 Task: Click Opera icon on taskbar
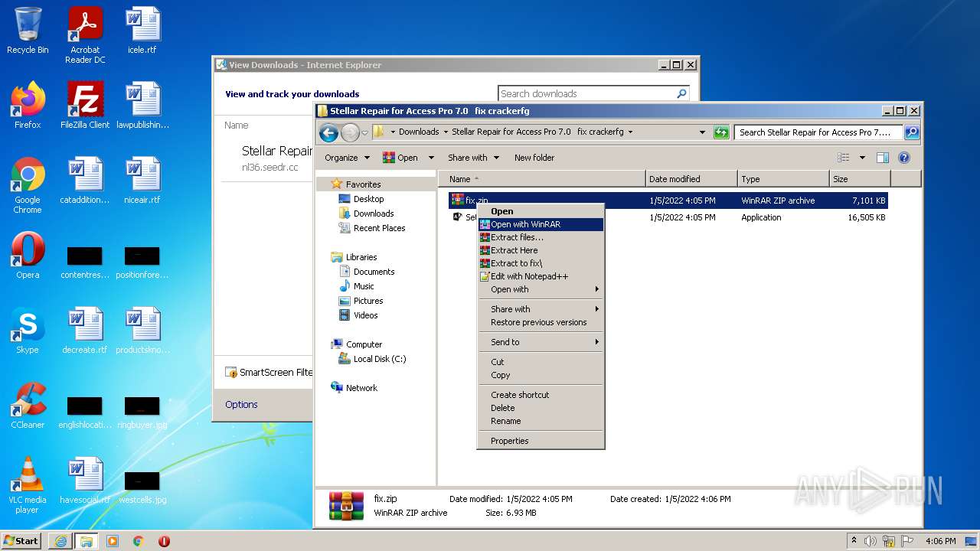(164, 541)
